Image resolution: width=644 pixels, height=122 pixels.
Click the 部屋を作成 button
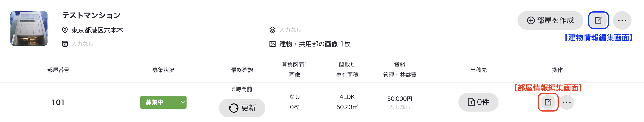(x=550, y=20)
